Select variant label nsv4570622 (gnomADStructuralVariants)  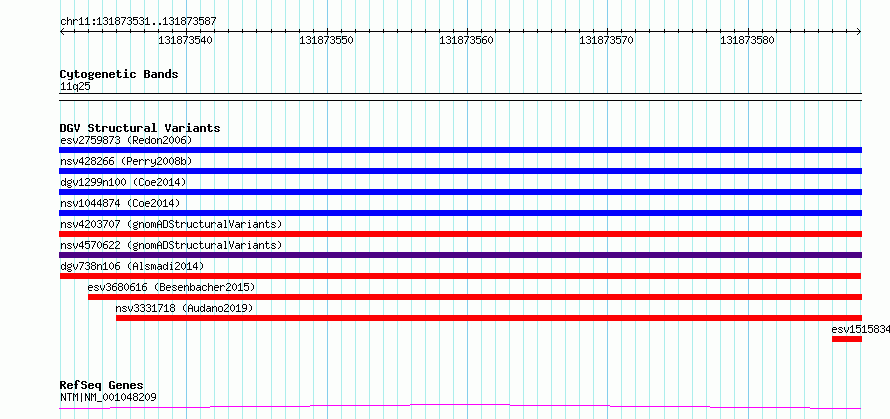point(171,245)
